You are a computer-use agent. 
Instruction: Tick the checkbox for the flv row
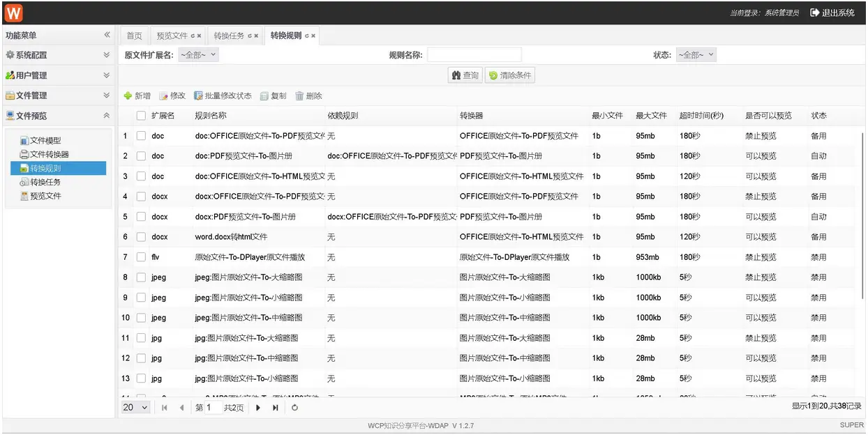pos(141,257)
